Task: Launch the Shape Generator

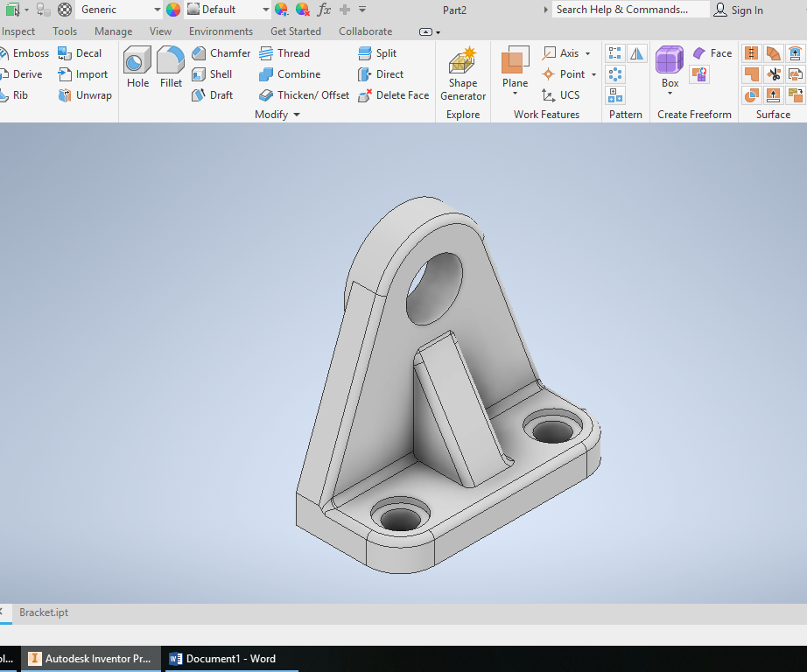Action: point(462,73)
